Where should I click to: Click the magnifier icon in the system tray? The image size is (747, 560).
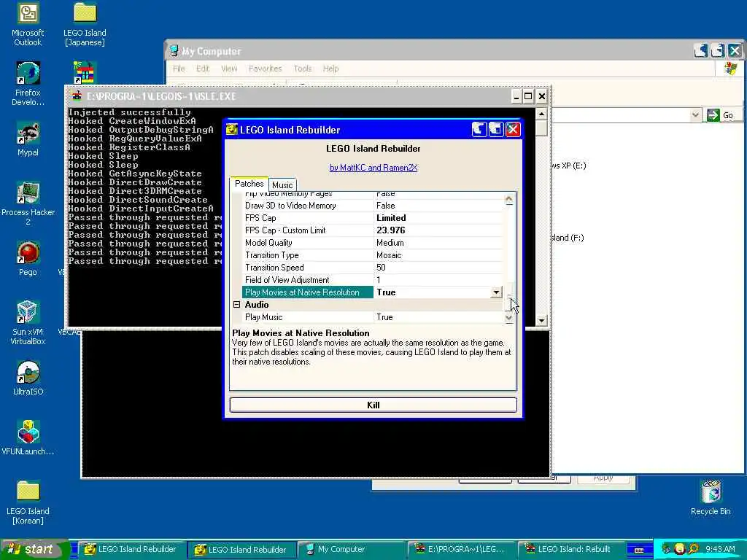(693, 549)
